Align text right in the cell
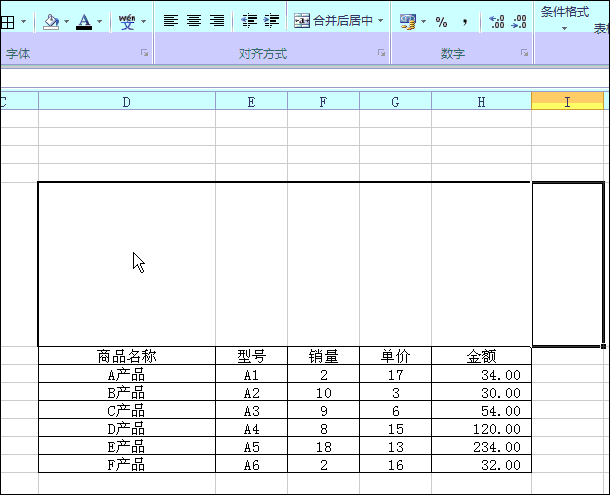Viewport: 610px width, 495px height. point(215,20)
